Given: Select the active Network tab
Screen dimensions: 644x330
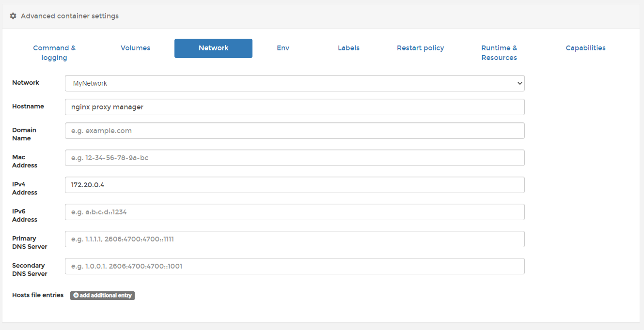Looking at the screenshot, I should coord(213,48).
